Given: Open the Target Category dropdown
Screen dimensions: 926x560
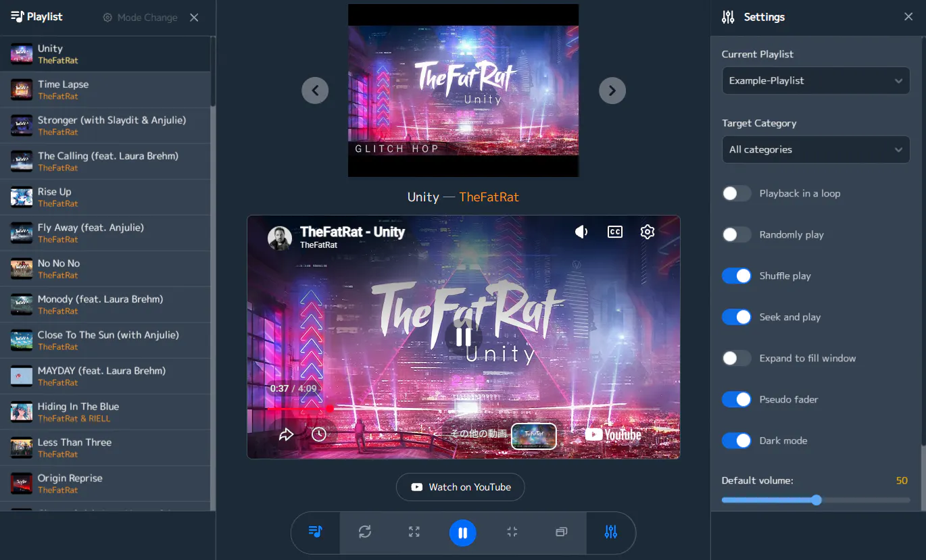Looking at the screenshot, I should [x=816, y=149].
